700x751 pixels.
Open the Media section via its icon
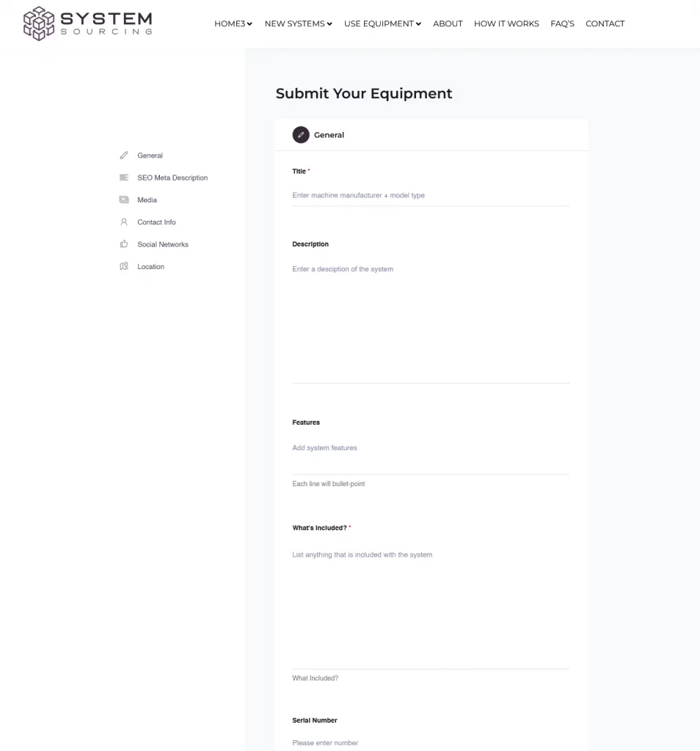[x=123, y=199]
